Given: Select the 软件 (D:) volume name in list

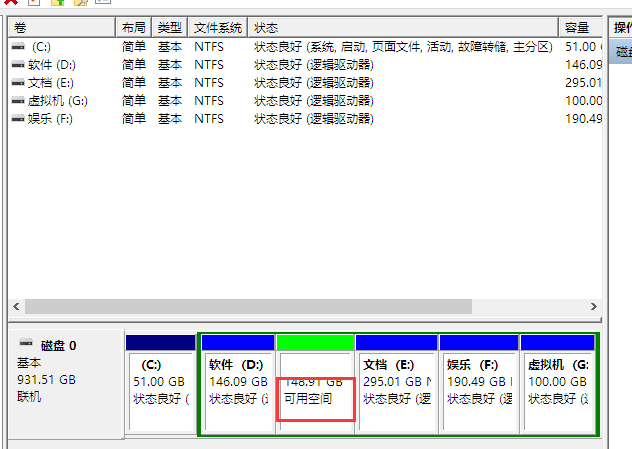Looking at the screenshot, I should point(52,64).
